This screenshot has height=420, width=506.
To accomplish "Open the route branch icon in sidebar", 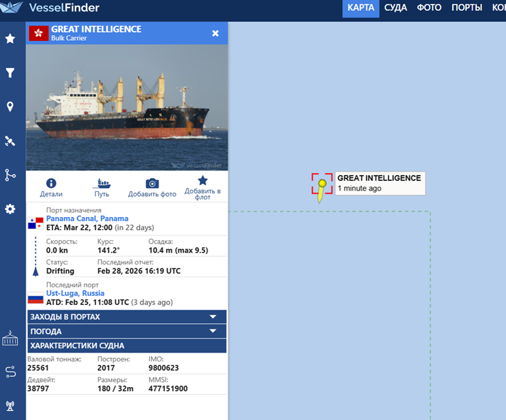I will (x=10, y=175).
